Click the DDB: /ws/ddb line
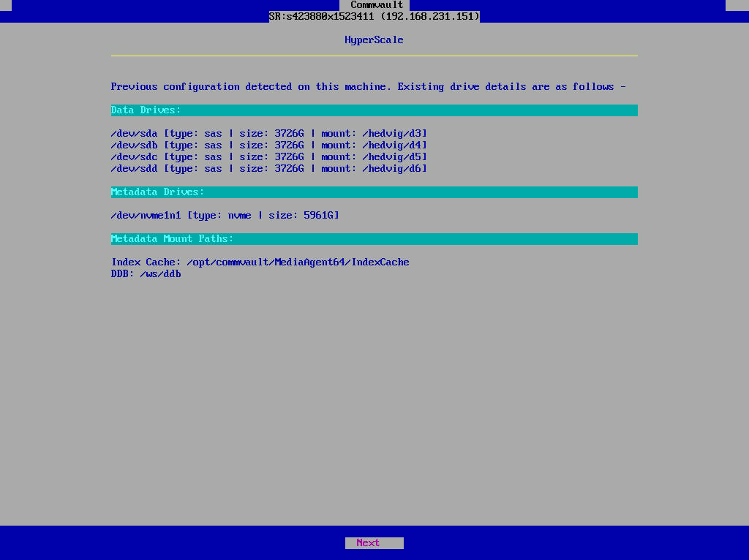Screen dimensions: 749x560 pos(146,274)
